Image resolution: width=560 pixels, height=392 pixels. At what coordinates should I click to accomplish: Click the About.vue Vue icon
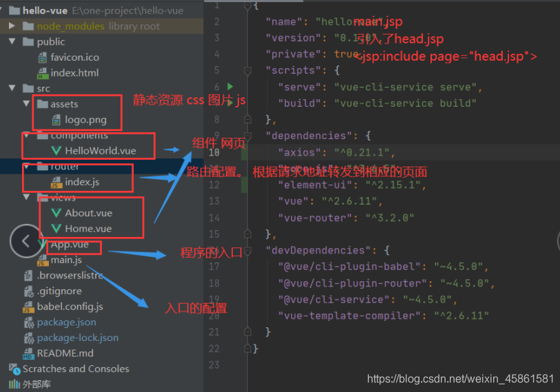point(56,213)
